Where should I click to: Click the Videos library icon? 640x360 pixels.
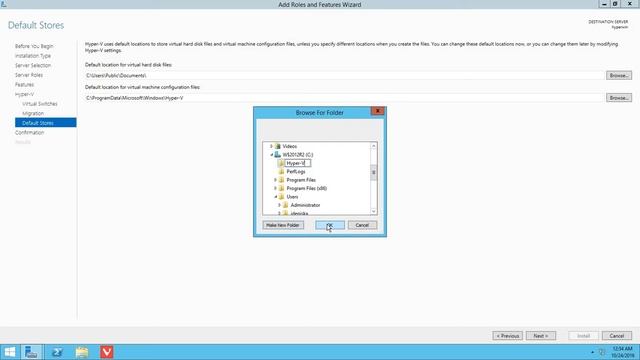click(x=278, y=146)
